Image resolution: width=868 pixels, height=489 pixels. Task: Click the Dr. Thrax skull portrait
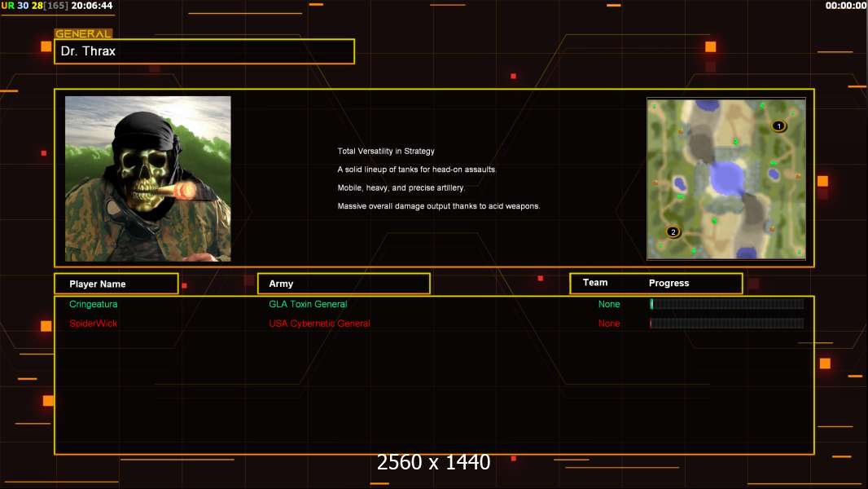pos(148,178)
